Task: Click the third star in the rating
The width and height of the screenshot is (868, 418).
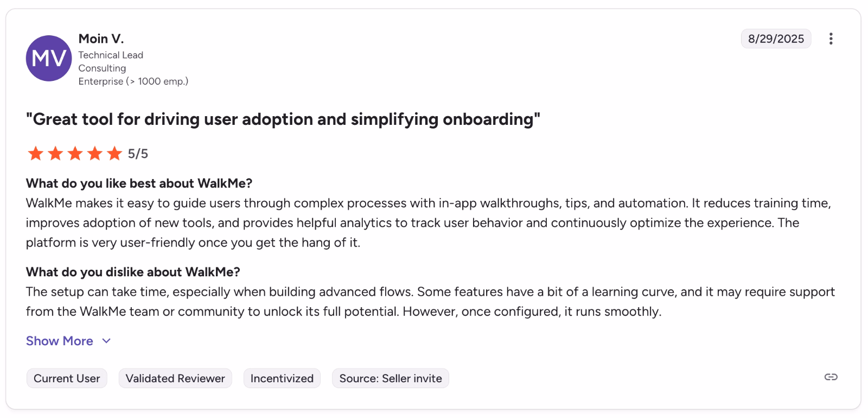Action: (x=75, y=154)
